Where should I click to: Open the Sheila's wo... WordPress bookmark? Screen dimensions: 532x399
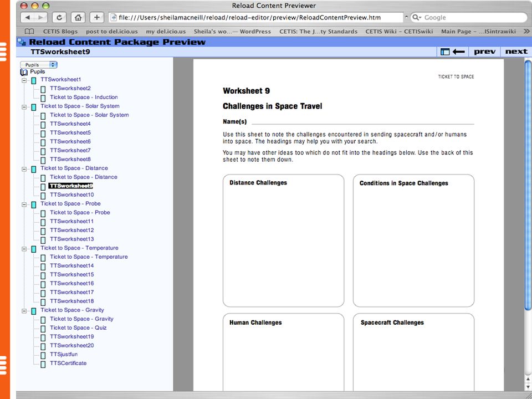pos(232,32)
